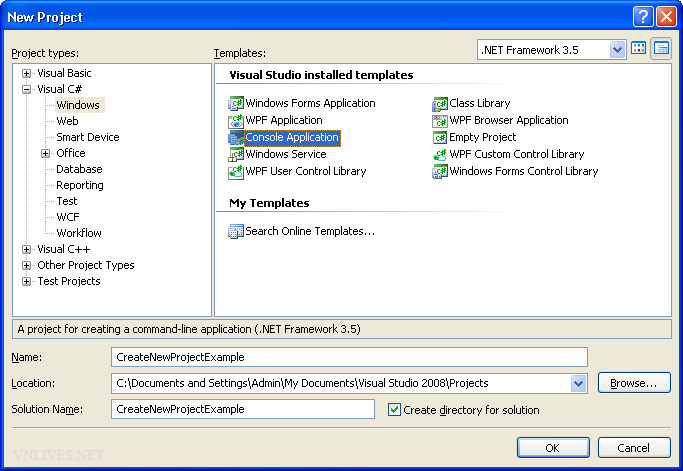683x471 pixels.
Task: Select the WPF Application template icon
Action: (x=236, y=120)
